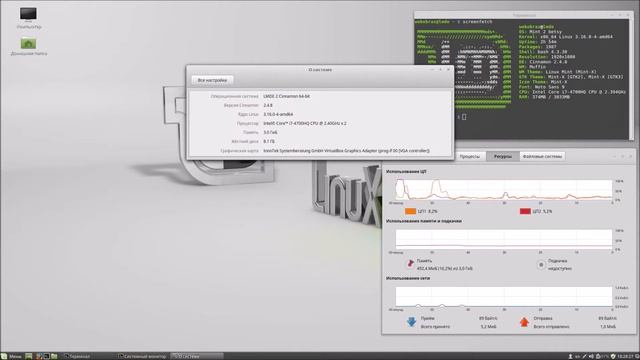This screenshot has width=640, height=360.
Task: Select the Компьютер desktop icon
Action: 29,18
